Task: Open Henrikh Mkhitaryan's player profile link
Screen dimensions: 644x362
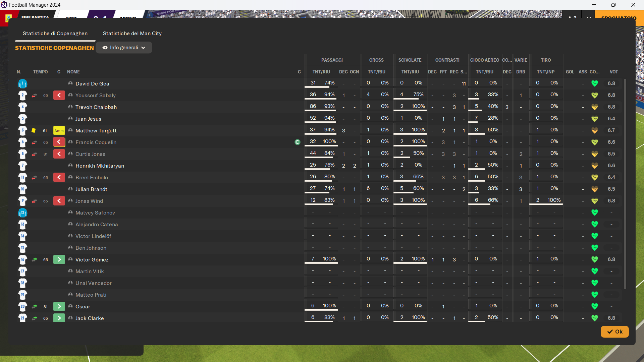Action: click(100, 166)
